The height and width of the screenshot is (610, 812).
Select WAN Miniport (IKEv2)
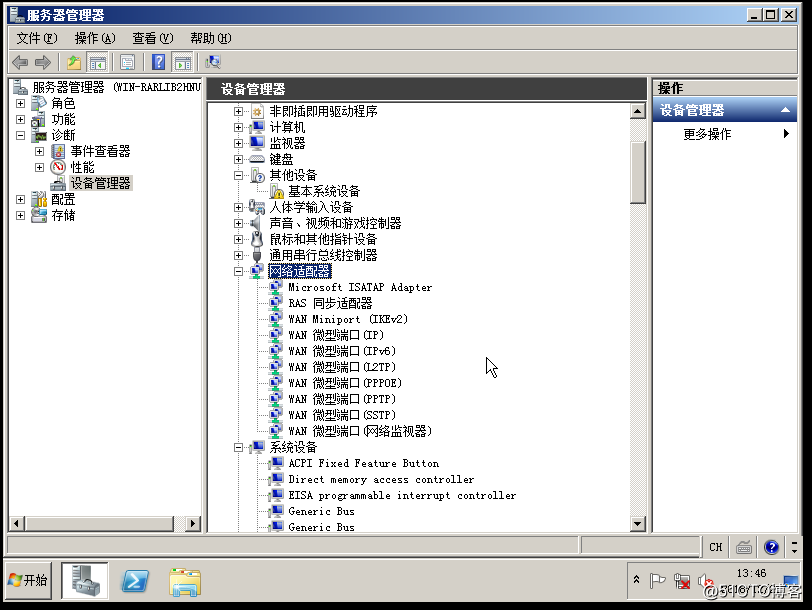(x=348, y=319)
